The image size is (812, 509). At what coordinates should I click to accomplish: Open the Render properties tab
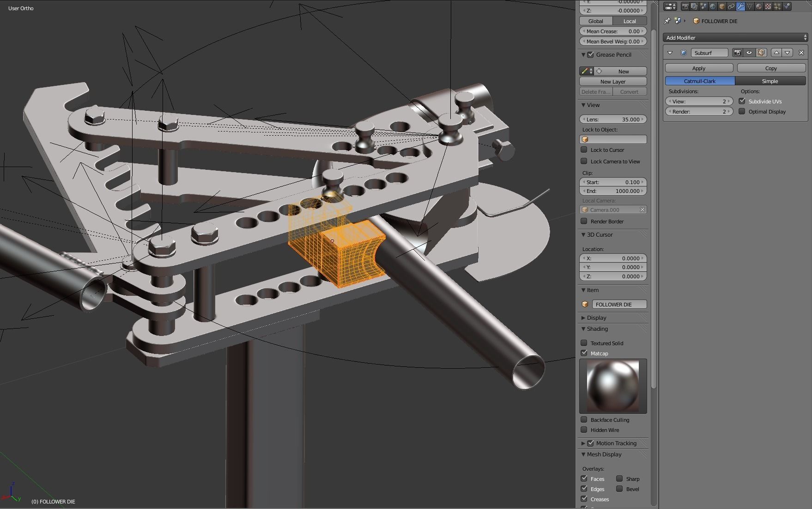685,6
